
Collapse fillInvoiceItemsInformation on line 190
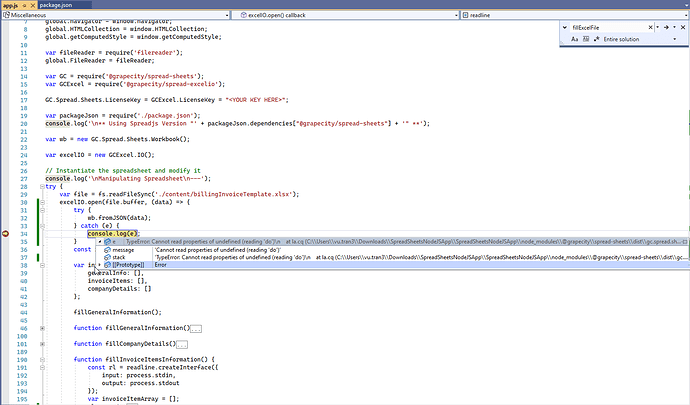42,360
